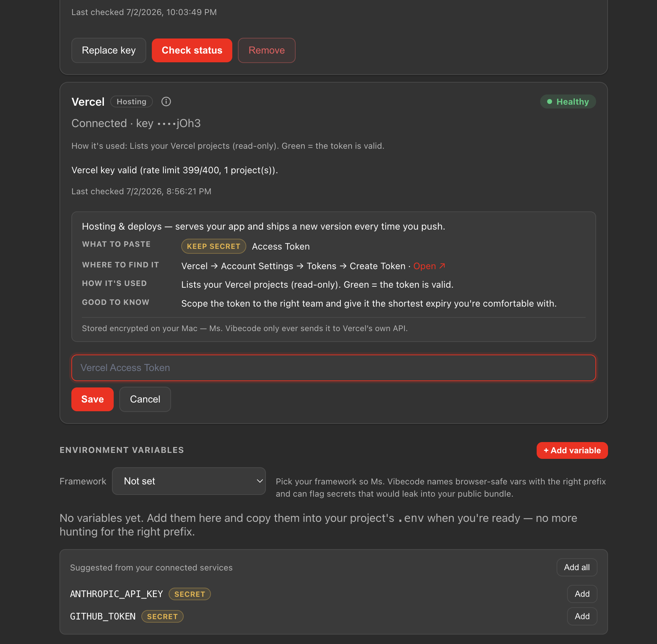Click the "Connected · key ••••jOh3" text
This screenshot has width=657, height=644.
(136, 123)
